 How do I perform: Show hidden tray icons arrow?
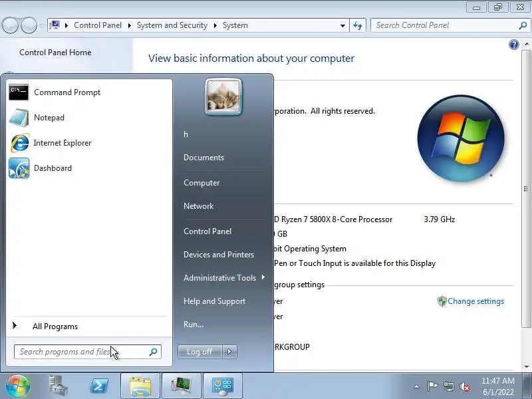click(x=417, y=386)
